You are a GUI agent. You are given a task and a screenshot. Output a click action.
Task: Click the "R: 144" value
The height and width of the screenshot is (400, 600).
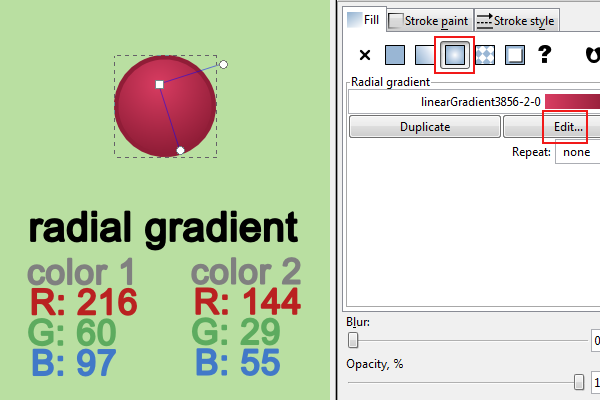[248, 302]
